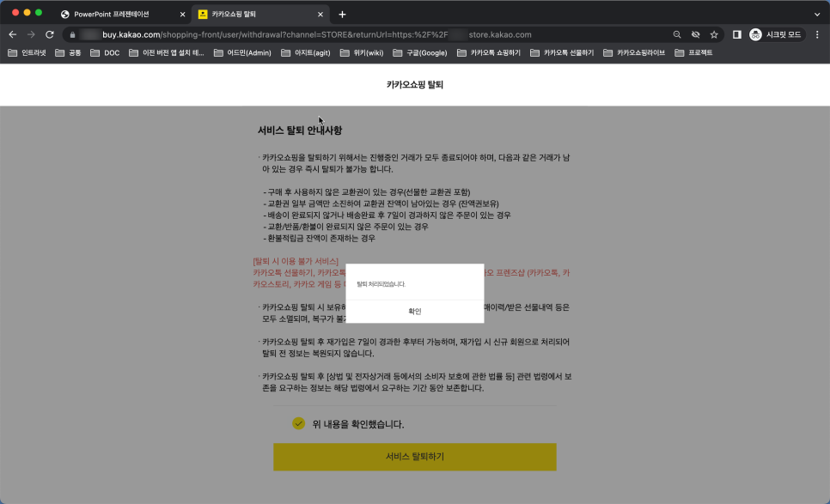The image size is (830, 504).
Task: Click the macOS yellow minimize window button
Action: point(27,12)
